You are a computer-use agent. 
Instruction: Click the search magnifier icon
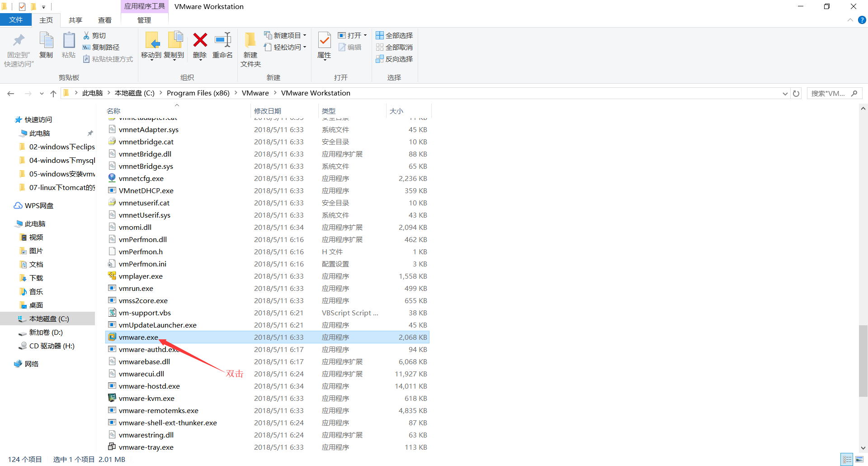[x=854, y=93]
